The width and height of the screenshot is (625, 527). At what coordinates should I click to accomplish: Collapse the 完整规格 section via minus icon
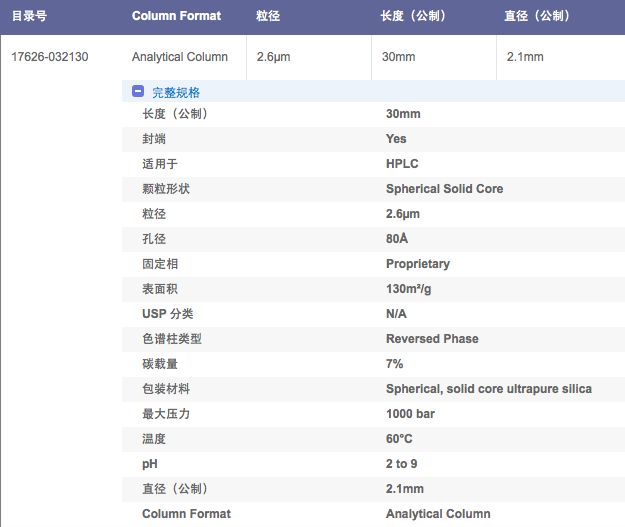coord(138,92)
